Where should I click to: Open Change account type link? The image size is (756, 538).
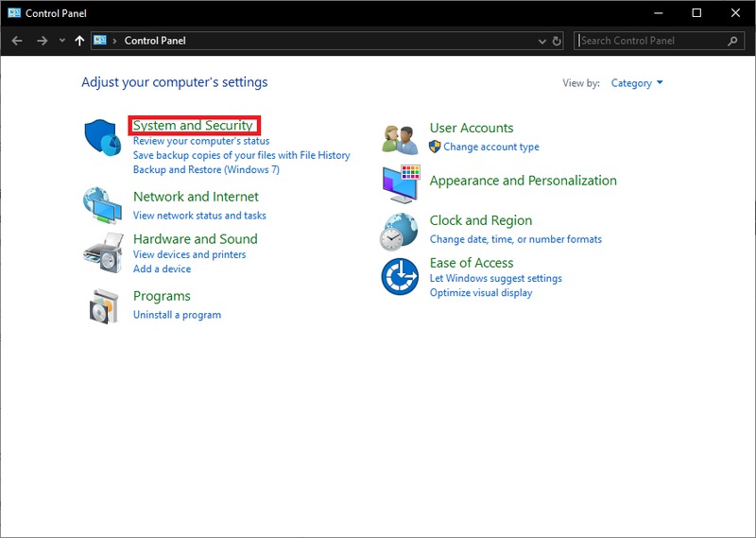tap(490, 148)
